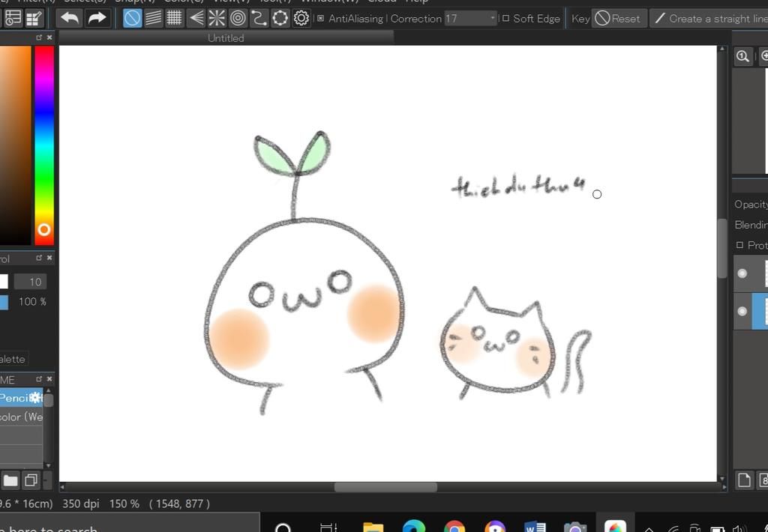The height and width of the screenshot is (532, 768).
Task: Undock the color panel
Action: point(39,37)
